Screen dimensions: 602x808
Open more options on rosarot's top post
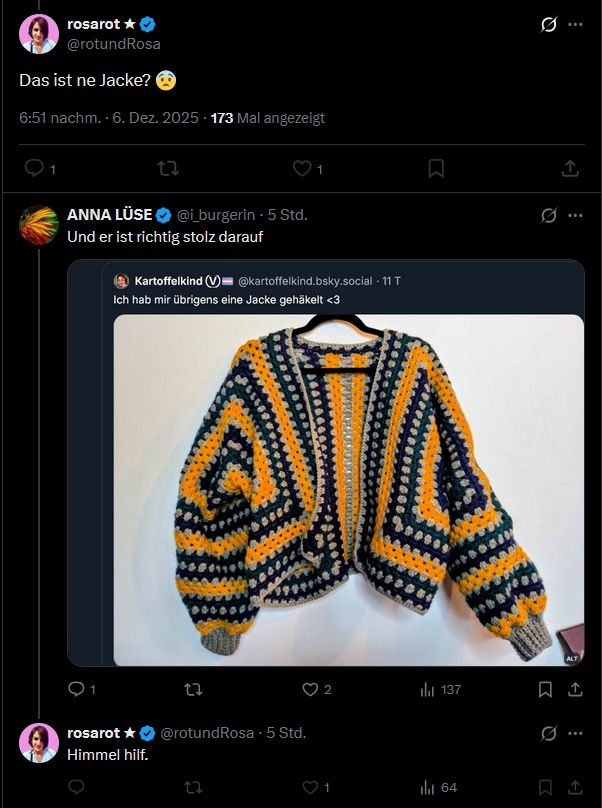[x=575, y=22]
